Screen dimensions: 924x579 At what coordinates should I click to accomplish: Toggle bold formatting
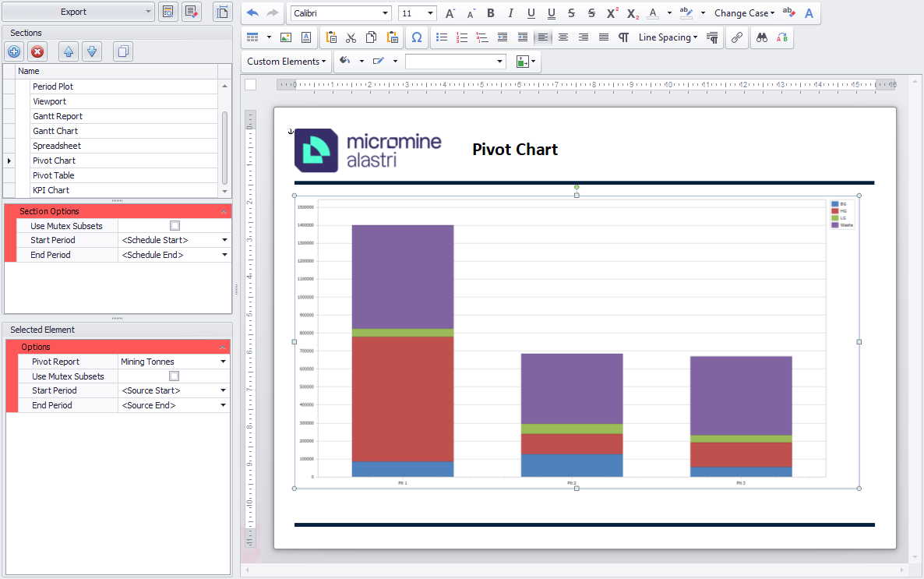(490, 13)
